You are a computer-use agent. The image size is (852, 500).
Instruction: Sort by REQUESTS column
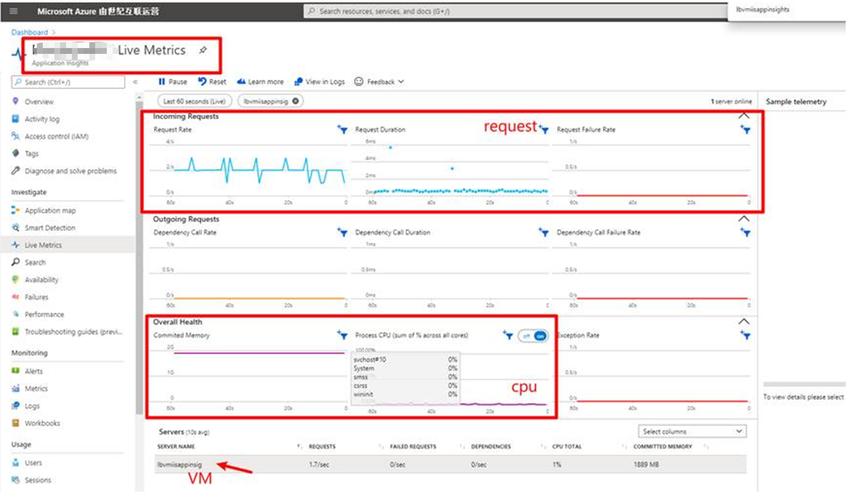322,446
